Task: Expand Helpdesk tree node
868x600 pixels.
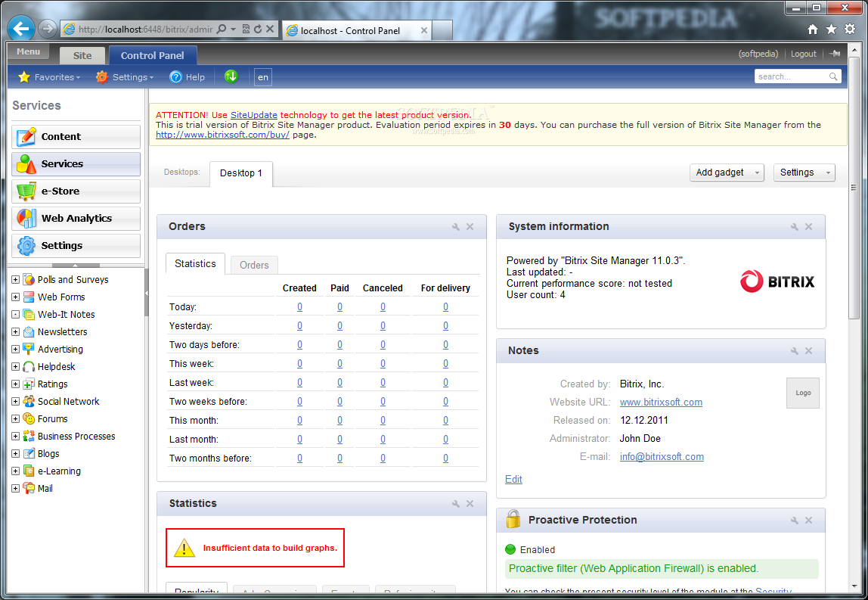Action: point(15,367)
